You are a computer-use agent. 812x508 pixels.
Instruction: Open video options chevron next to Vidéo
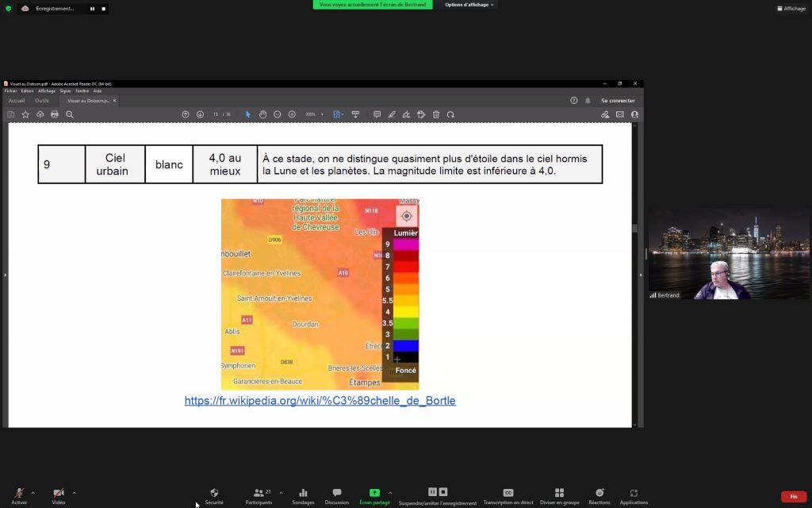74,493
